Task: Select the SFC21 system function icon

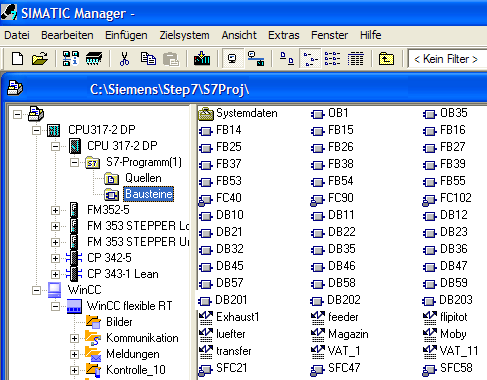Action: tap(206, 370)
